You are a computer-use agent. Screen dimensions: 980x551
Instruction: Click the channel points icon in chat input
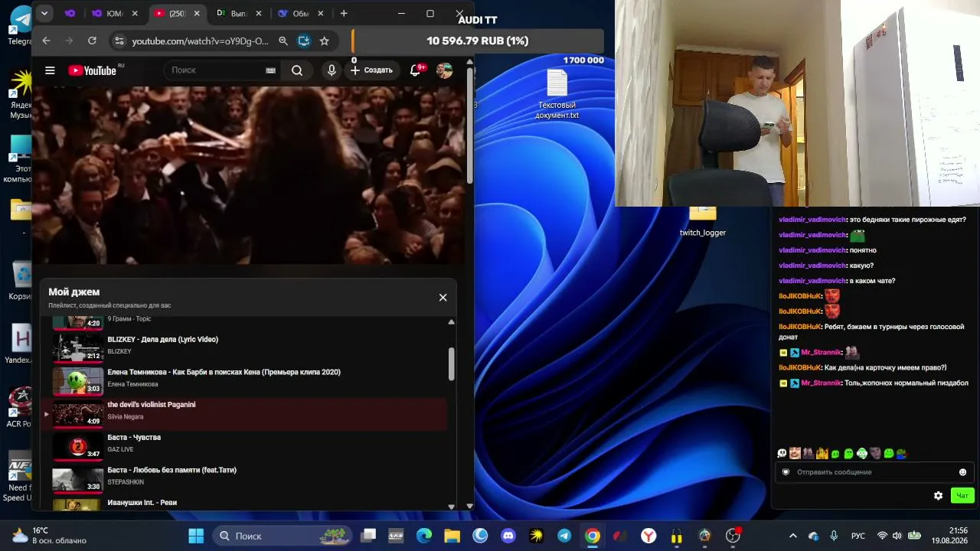pos(786,472)
